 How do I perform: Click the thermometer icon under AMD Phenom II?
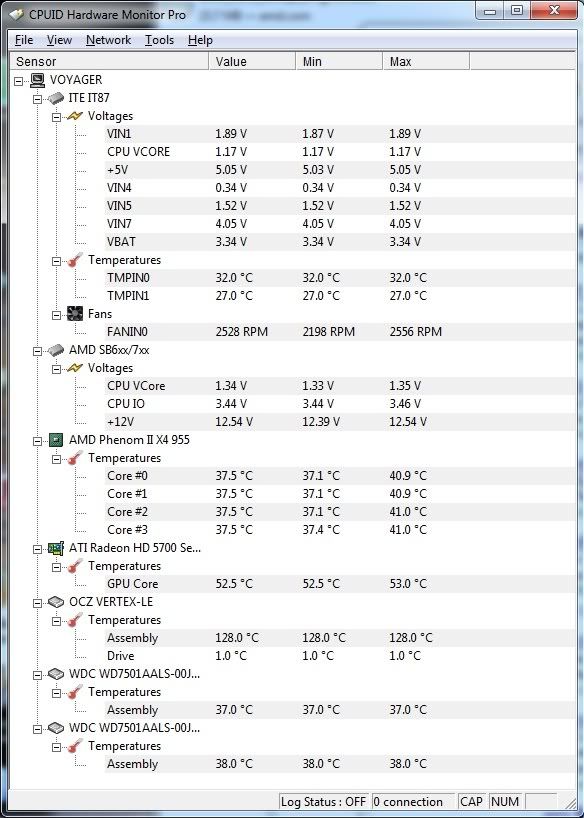[x=75, y=458]
